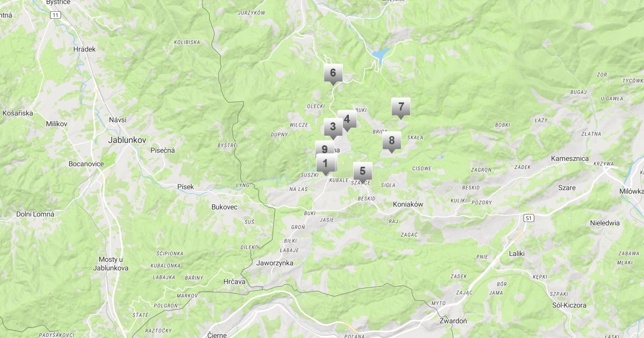Click map marker number 7

[400, 108]
